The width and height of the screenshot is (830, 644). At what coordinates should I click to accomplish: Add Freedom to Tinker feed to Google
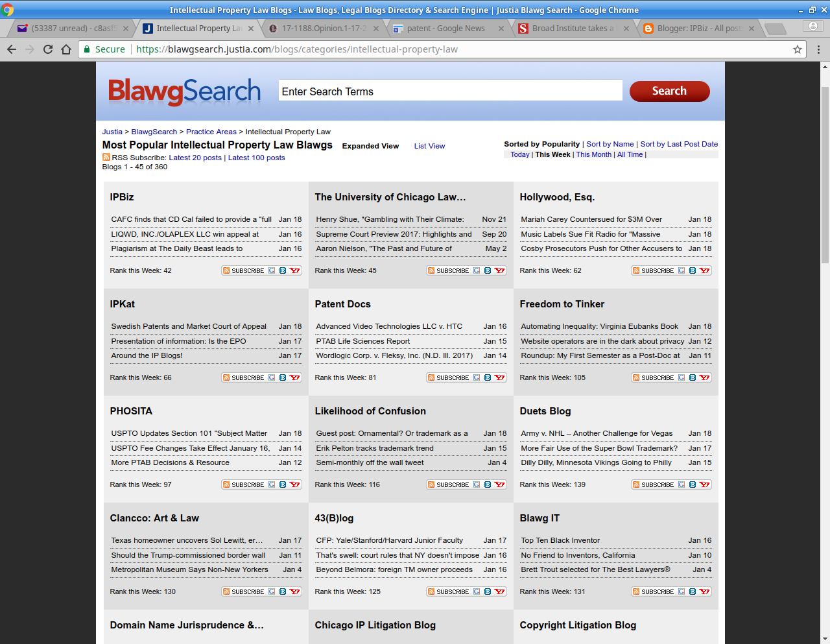pos(682,377)
